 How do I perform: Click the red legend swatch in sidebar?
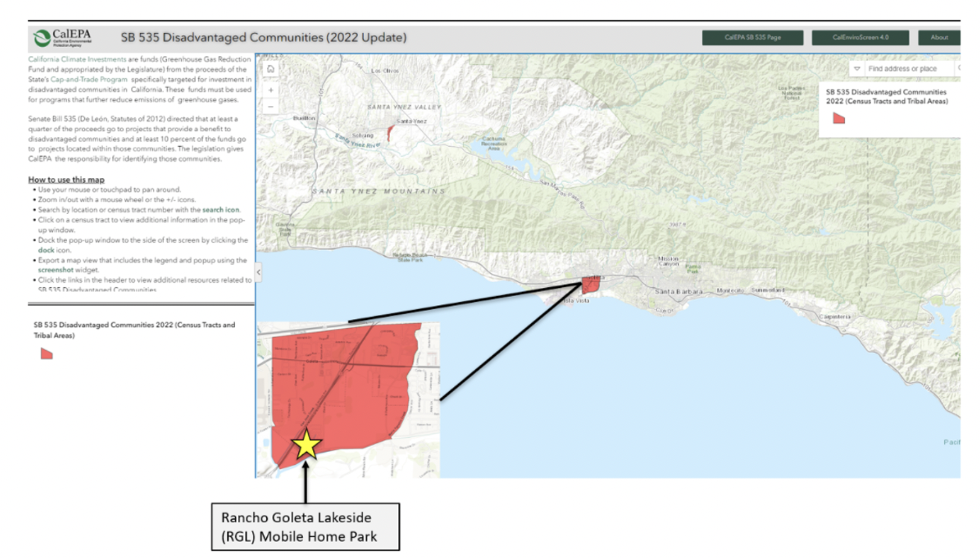click(47, 354)
